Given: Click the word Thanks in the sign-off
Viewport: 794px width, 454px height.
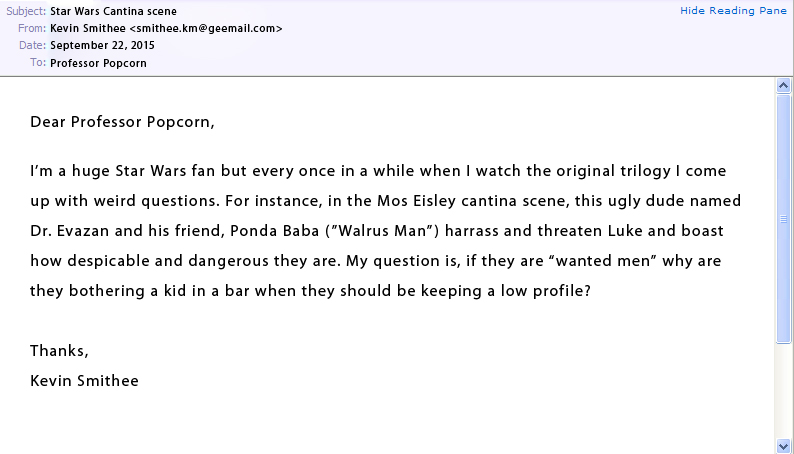Looking at the screenshot, I should tap(59, 351).
